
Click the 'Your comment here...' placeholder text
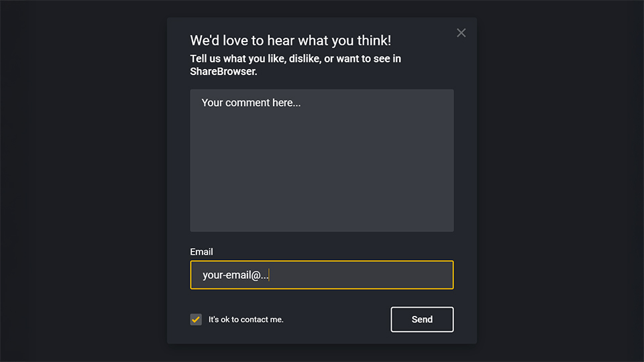click(x=251, y=103)
